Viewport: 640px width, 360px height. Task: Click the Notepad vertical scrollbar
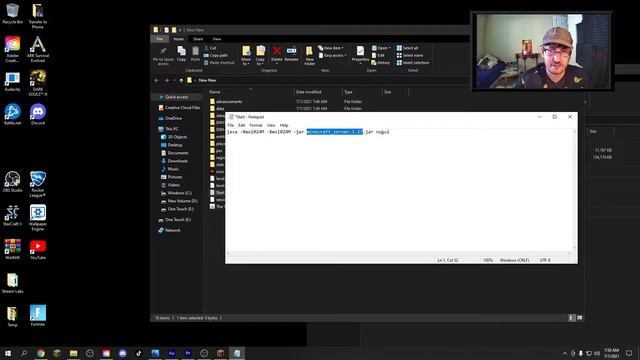click(x=575, y=190)
